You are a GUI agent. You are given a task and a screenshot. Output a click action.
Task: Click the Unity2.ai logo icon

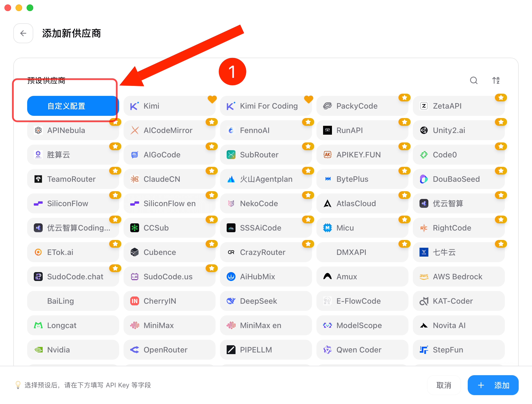point(424,130)
